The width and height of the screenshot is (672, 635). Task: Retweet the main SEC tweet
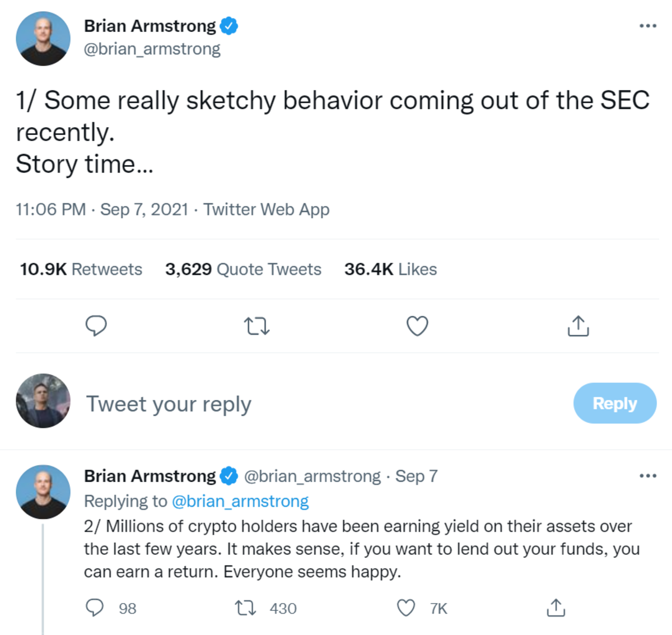(x=257, y=325)
